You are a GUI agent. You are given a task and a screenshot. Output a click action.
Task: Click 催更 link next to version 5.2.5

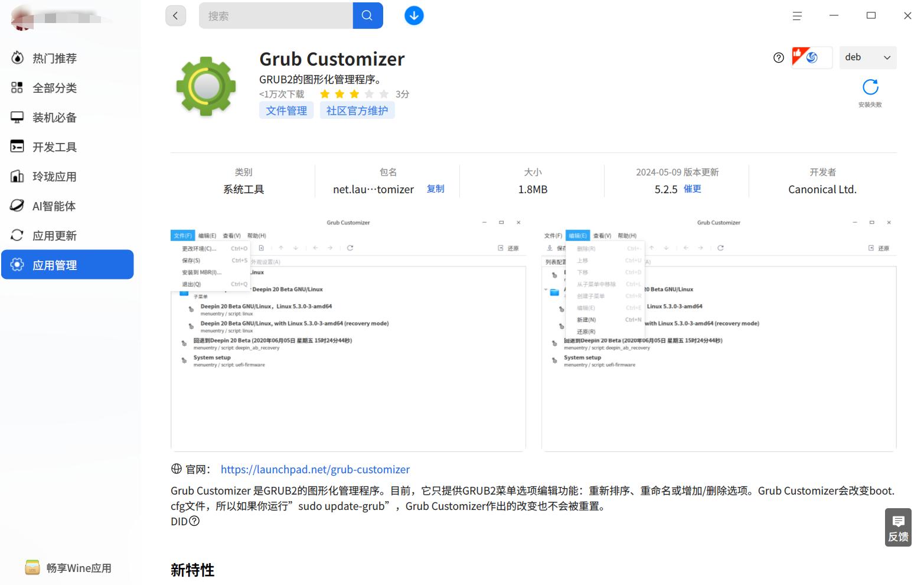tap(693, 189)
